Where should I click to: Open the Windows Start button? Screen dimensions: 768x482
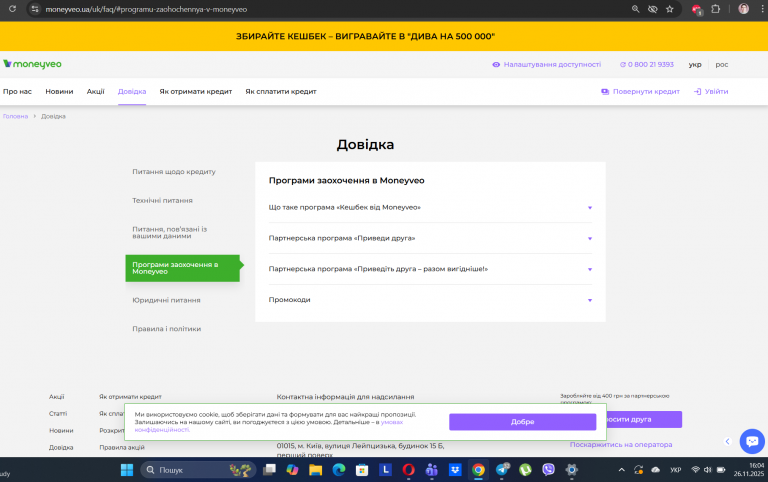[x=127, y=470]
